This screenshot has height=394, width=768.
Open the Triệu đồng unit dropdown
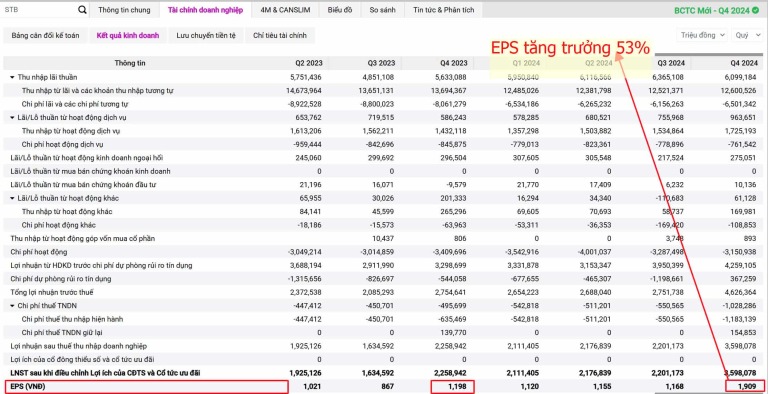[703, 35]
